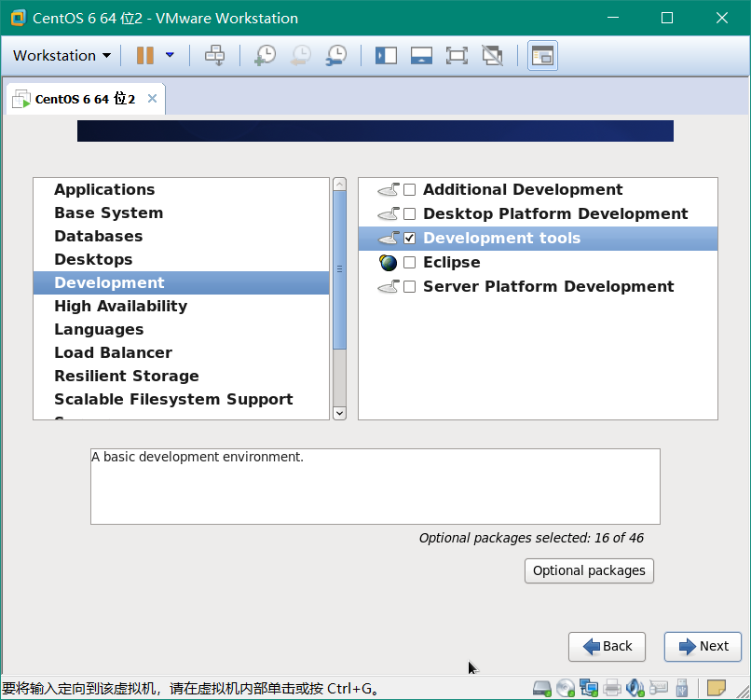Click the Pause virtual machine icon
This screenshot has height=700, width=751.
(144, 56)
